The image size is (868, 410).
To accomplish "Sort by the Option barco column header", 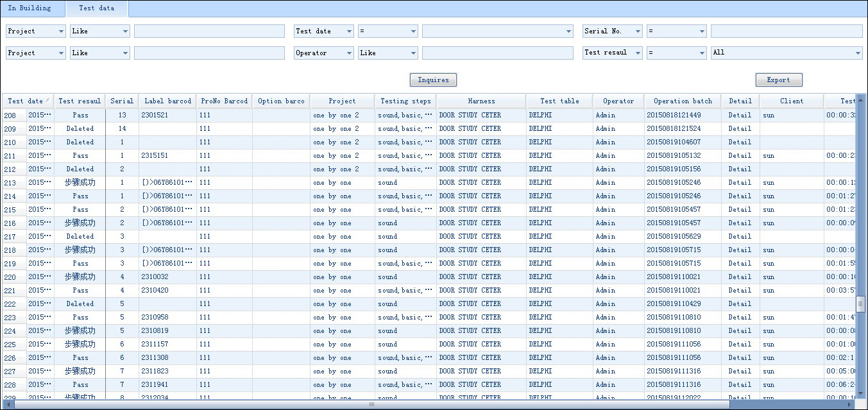I will pyautogui.click(x=281, y=101).
